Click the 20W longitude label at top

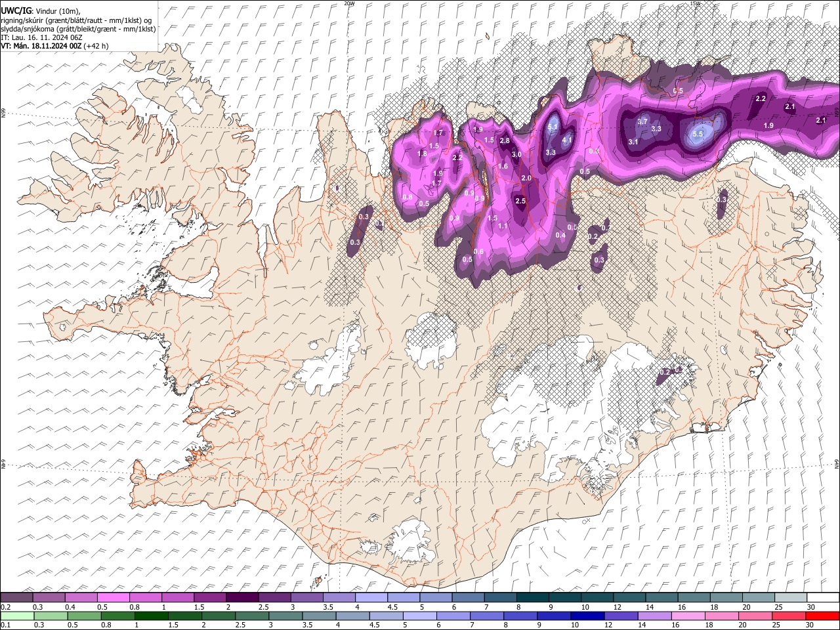349,3
